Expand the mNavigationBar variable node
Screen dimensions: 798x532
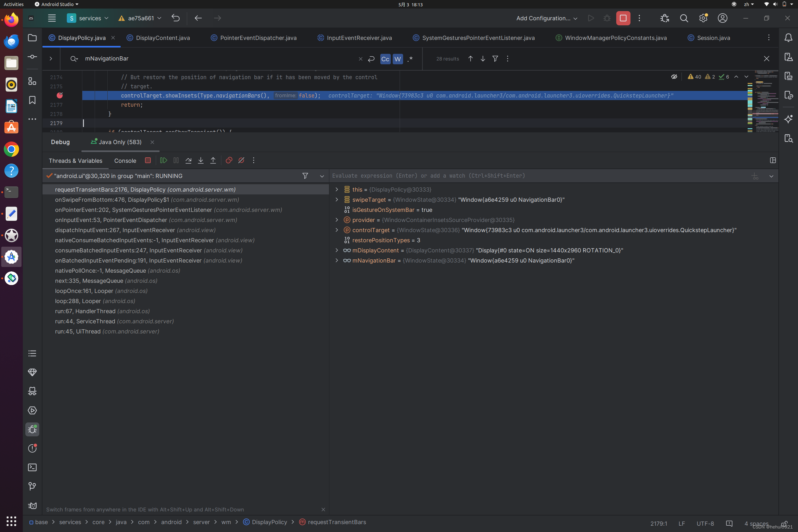337,261
